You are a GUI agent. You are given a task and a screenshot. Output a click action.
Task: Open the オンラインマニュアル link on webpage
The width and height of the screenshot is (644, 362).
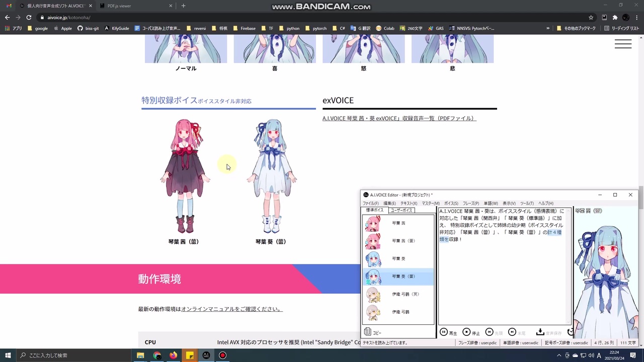click(x=231, y=309)
